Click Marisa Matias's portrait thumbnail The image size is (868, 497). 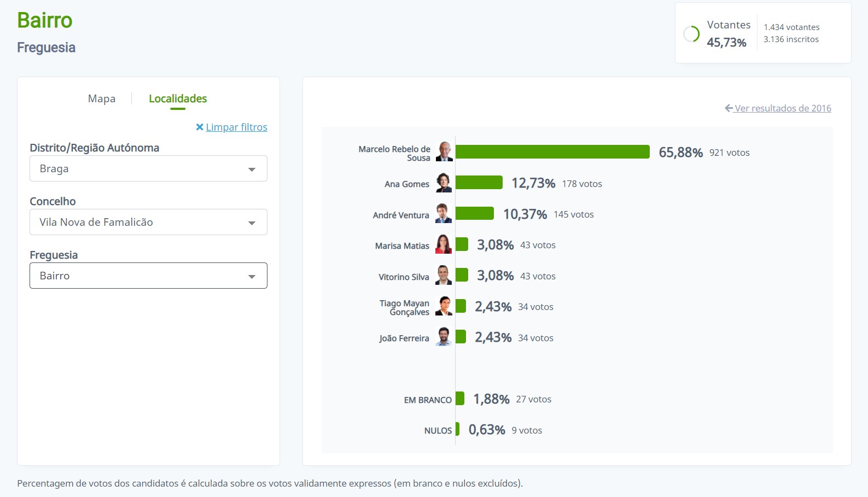click(x=444, y=245)
